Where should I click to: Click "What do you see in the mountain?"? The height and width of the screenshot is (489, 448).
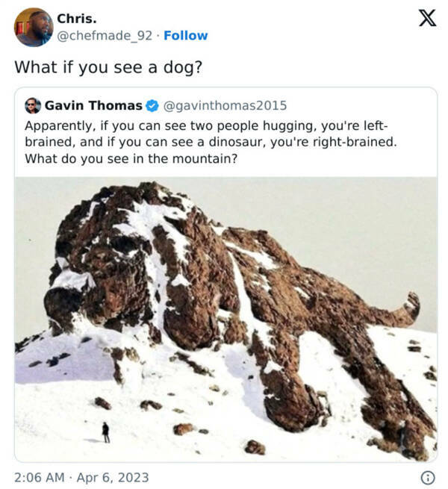tap(131, 158)
